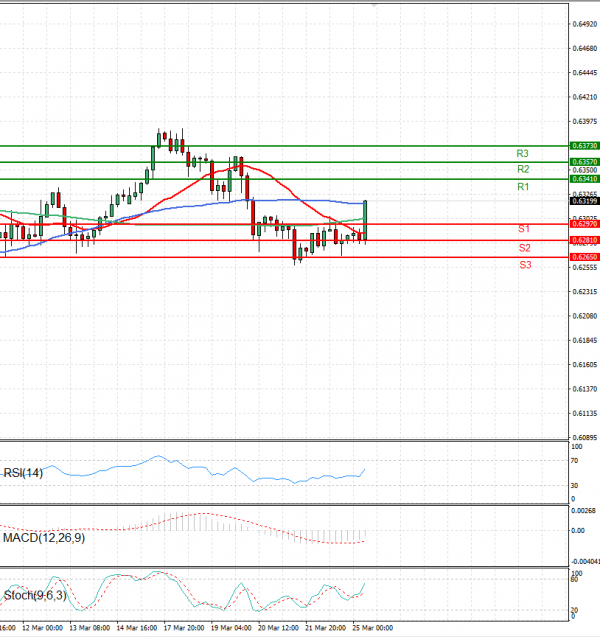Click the 0.61605 price axis value
Image resolution: width=600 pixels, height=637 pixels.
[x=585, y=365]
